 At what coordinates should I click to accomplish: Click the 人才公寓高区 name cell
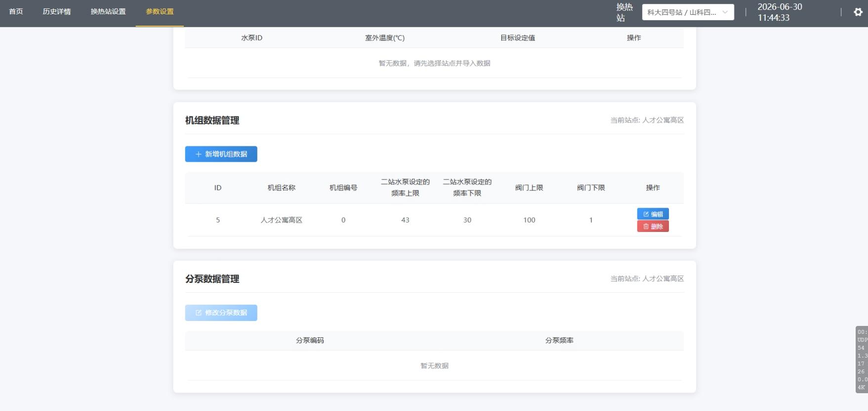282,220
